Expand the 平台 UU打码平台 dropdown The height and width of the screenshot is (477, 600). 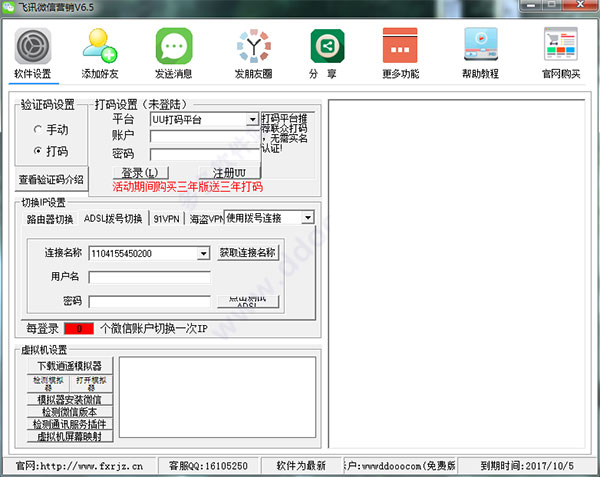coord(253,120)
